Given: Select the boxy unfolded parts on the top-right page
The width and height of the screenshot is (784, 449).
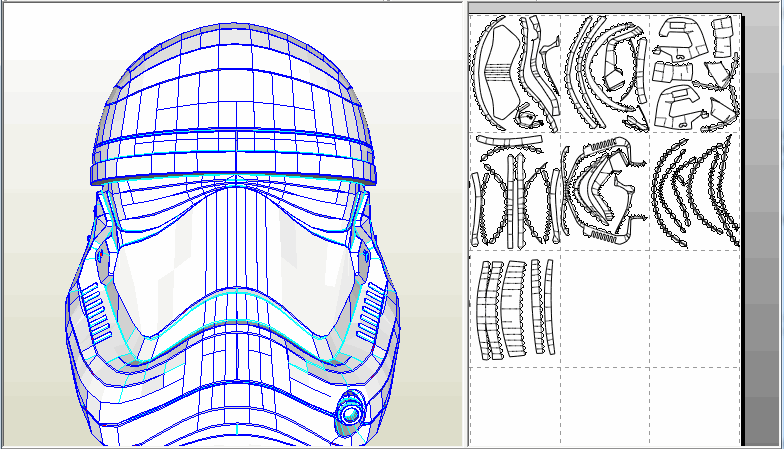Looking at the screenshot, I should click(695, 74).
